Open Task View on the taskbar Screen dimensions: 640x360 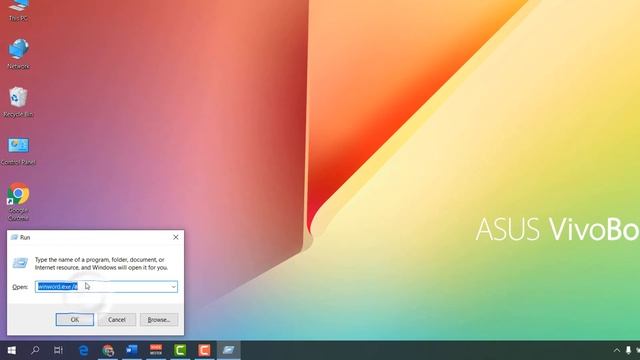[x=58, y=350]
